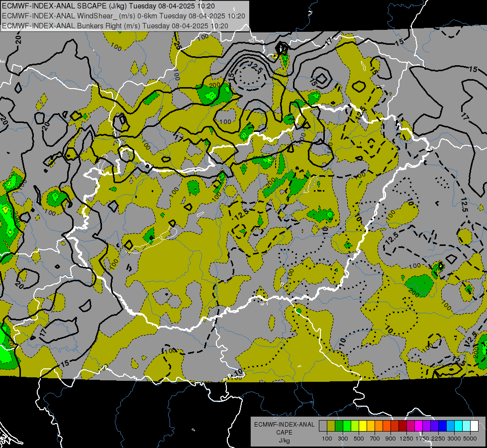The height and width of the screenshot is (448, 487).
Task: Click the 900 tick label in legend
Action: pos(390,439)
